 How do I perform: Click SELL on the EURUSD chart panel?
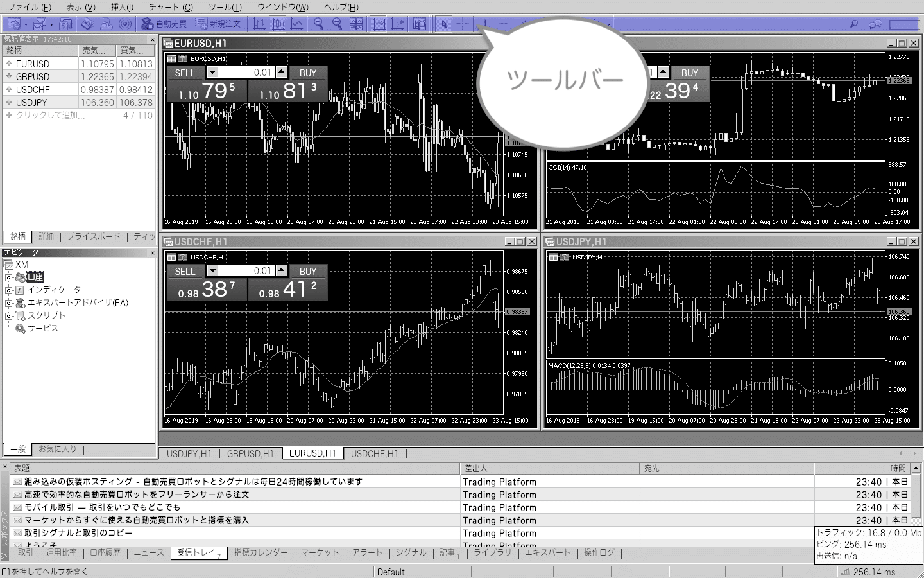[185, 73]
